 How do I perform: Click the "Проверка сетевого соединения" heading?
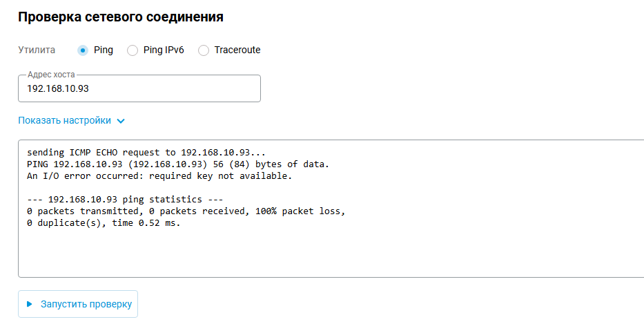click(120, 17)
